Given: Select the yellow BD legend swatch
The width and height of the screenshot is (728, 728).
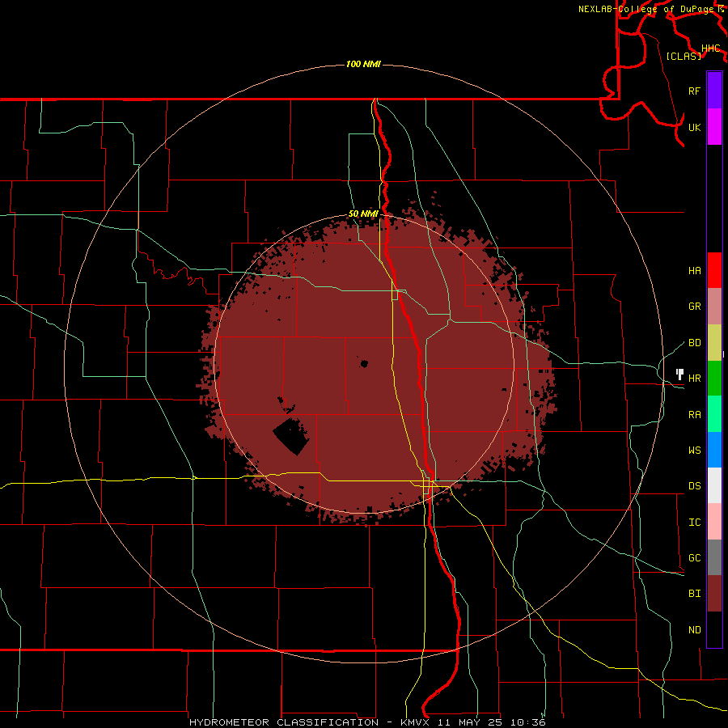Looking at the screenshot, I should pos(714,343).
